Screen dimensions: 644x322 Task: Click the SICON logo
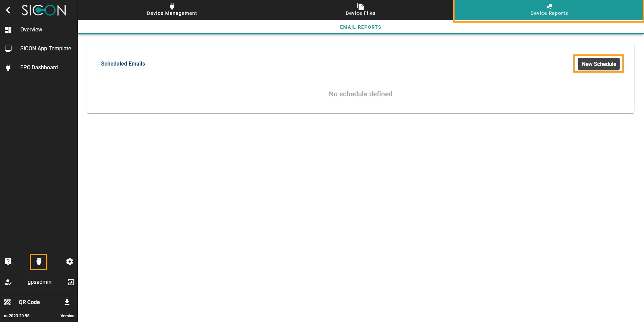(x=44, y=10)
